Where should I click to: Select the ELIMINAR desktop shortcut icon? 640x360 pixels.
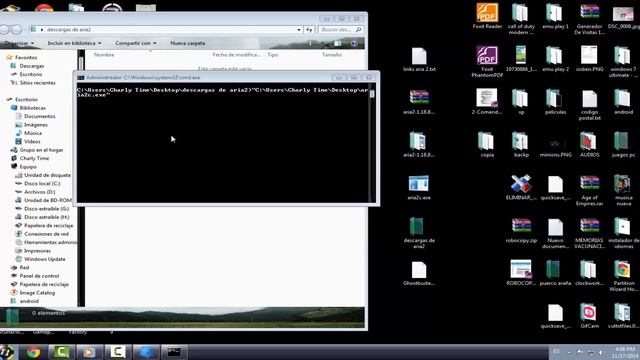pos(521,187)
